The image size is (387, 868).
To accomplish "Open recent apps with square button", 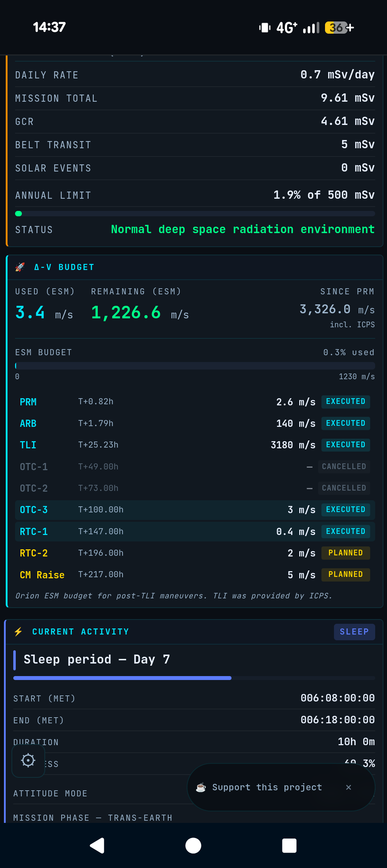I will [x=289, y=845].
